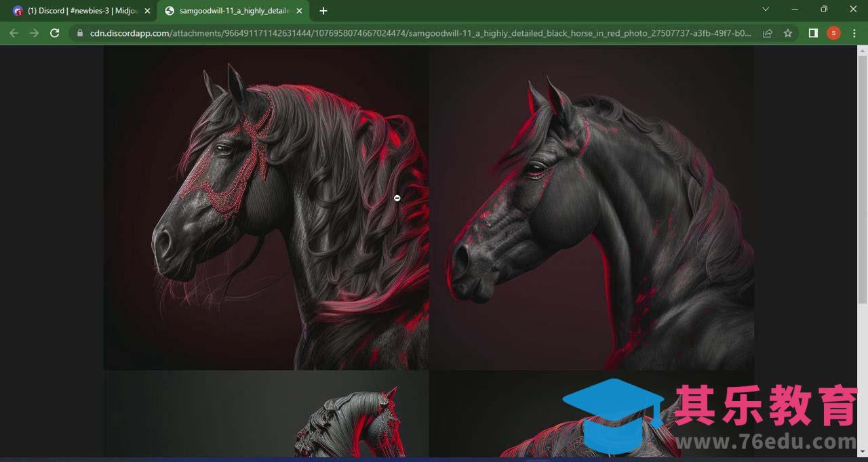The width and height of the screenshot is (868, 462).
Task: Open a new browser tab
Action: click(x=323, y=11)
